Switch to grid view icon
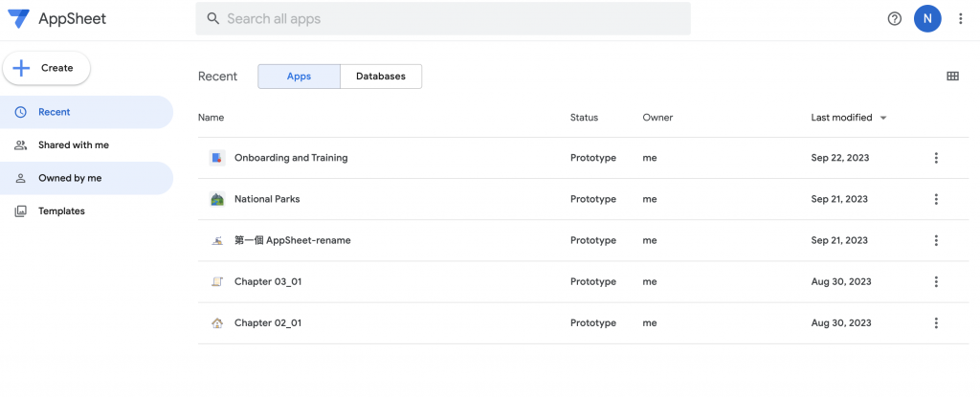980x397 pixels. coord(952,77)
